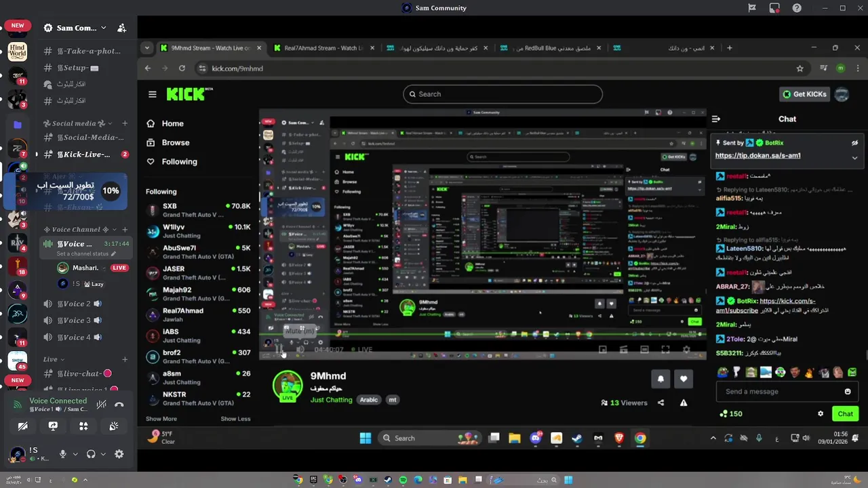Open the Discord soundboard icon
Image resolution: width=868 pixels, height=488 pixels.
point(114,426)
